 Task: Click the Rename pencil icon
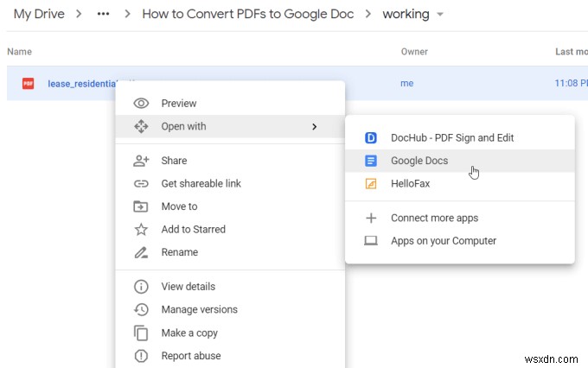pos(141,252)
